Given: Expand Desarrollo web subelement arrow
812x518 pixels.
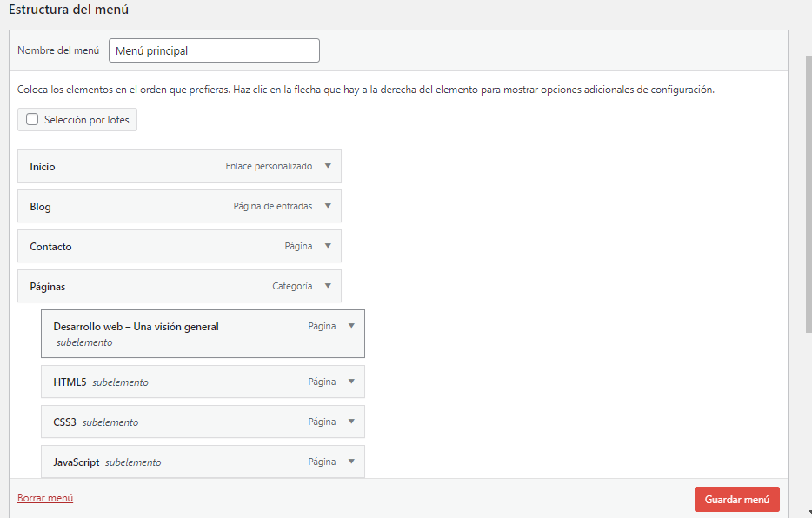Looking at the screenshot, I should tap(351, 326).
